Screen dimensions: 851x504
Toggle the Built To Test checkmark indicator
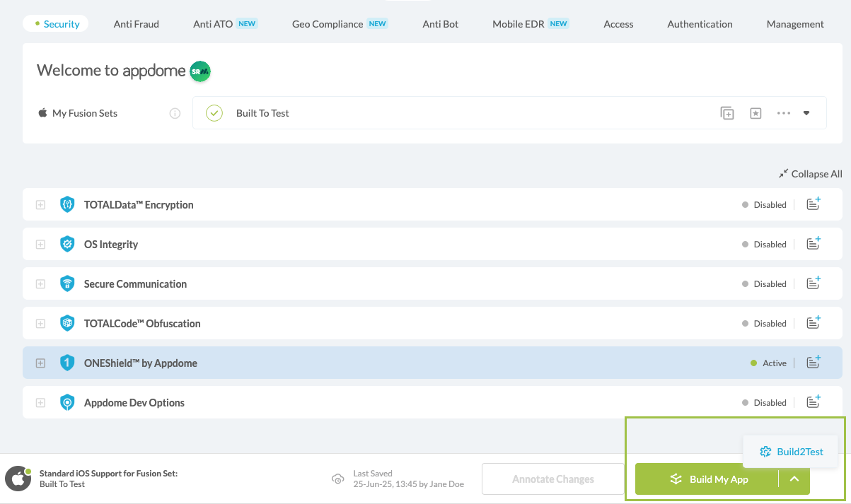(214, 112)
